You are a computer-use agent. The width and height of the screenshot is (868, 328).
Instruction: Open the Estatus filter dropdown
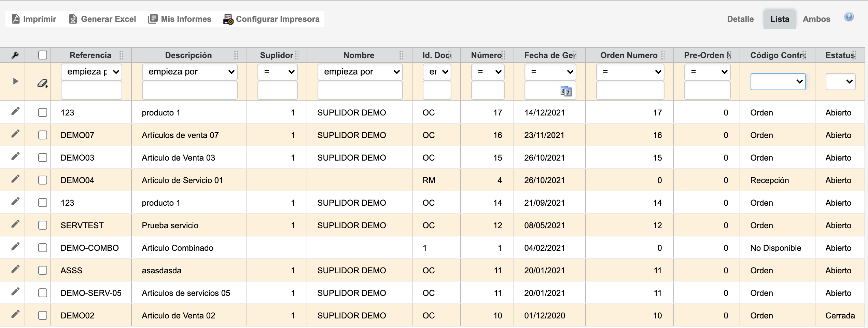click(840, 82)
